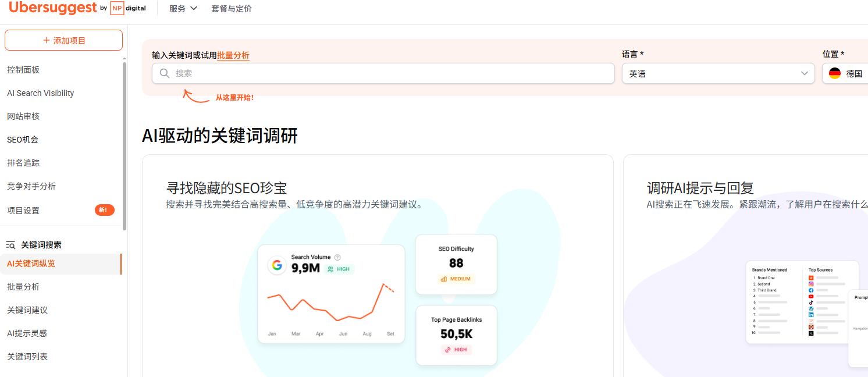The height and width of the screenshot is (377, 868).
Task: Open 排名追踪 in sidebar
Action: [x=23, y=163]
